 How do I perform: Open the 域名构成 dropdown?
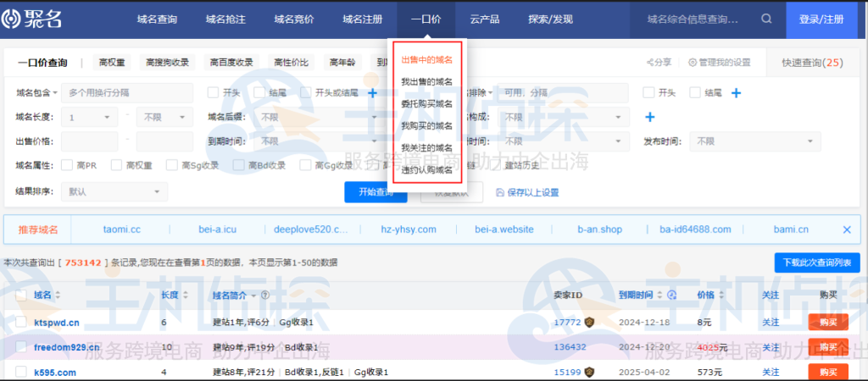point(563,117)
